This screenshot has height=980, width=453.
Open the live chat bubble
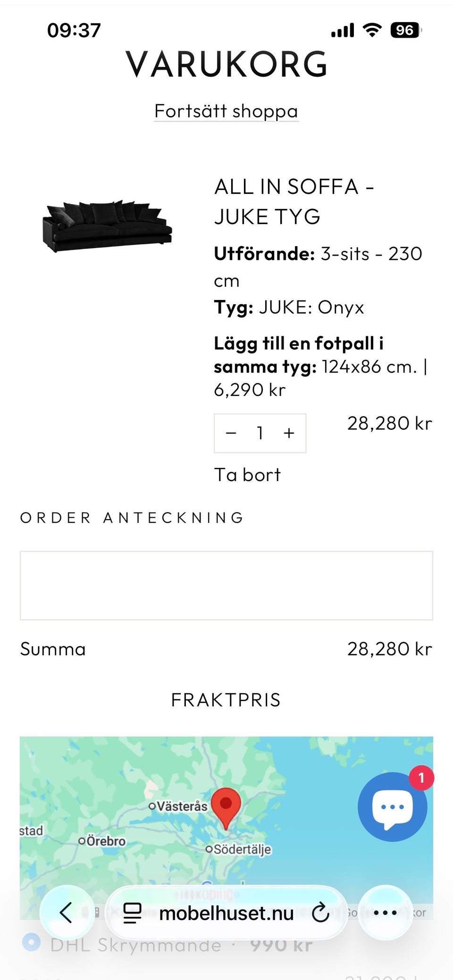(392, 807)
